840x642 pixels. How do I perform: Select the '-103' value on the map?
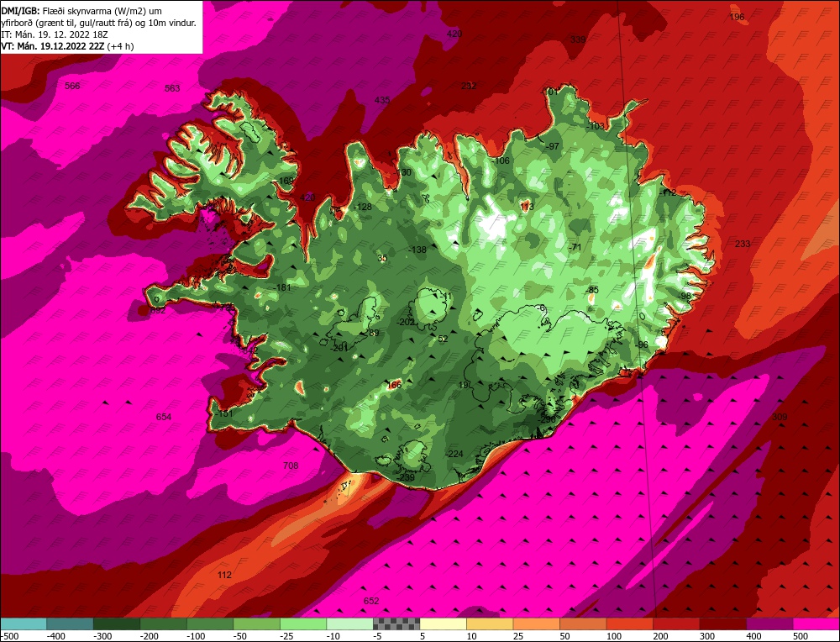pyautogui.click(x=596, y=127)
